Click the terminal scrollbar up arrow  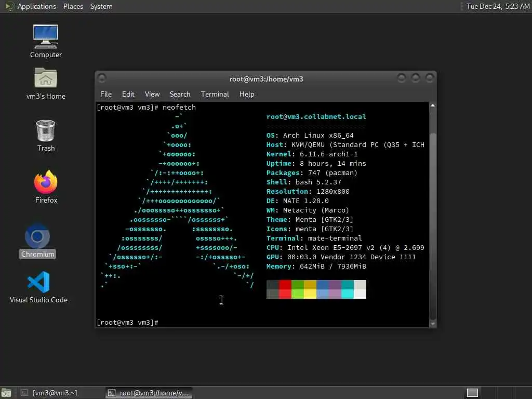(433, 105)
